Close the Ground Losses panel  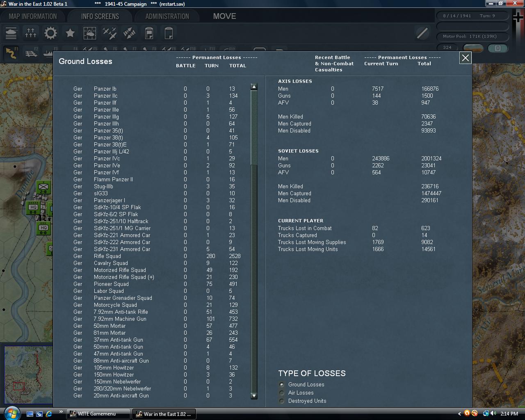pos(466,58)
